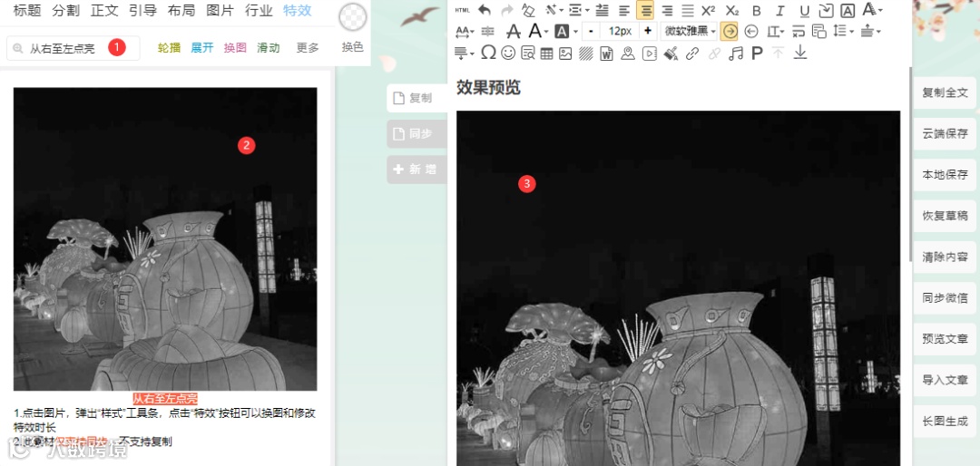Apply subscript formatting
The height and width of the screenshot is (466, 980).
(732, 10)
